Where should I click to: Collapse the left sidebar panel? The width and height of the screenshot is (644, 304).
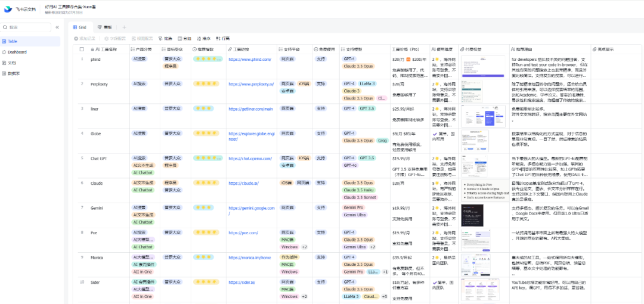57,27
